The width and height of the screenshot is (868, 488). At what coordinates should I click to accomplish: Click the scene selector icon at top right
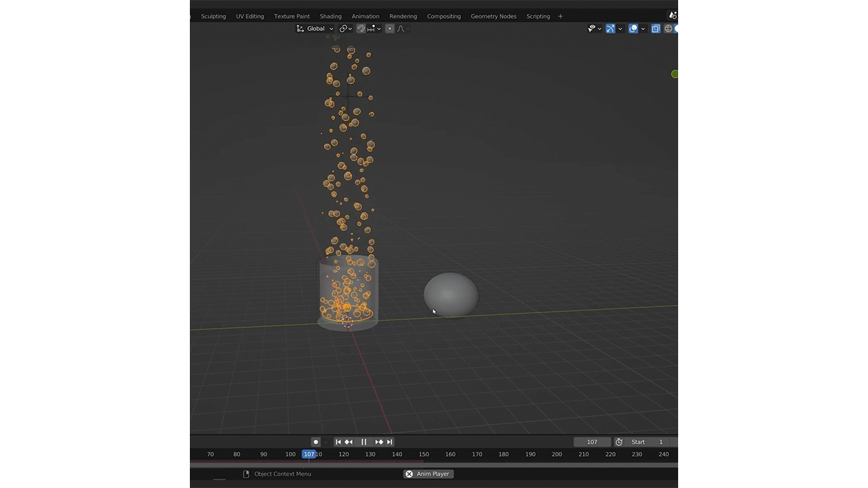673,15
